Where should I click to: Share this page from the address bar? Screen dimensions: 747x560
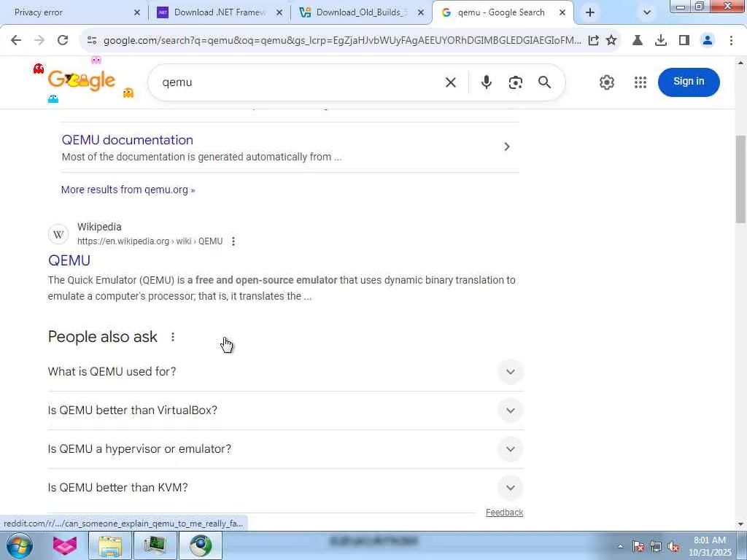[x=593, y=41]
